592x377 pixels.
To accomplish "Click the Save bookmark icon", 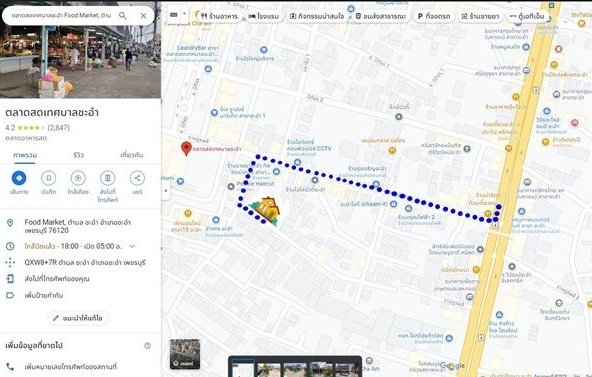I will coord(48,178).
